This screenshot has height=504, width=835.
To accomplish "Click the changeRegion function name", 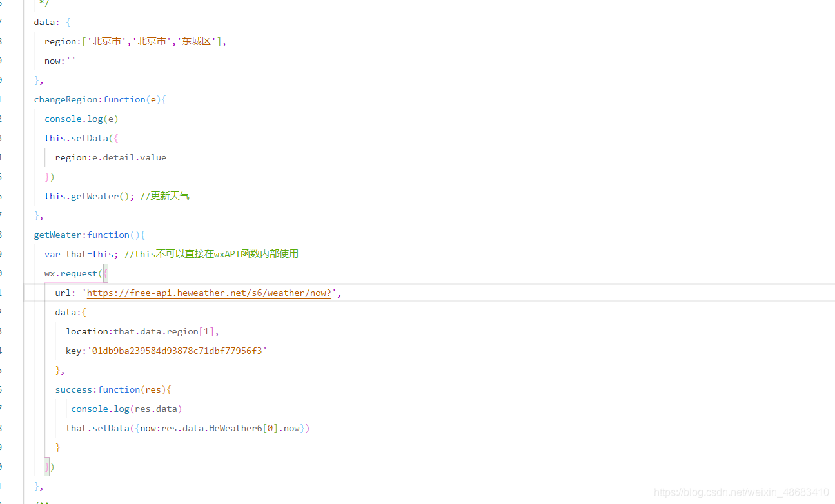I will (x=66, y=99).
